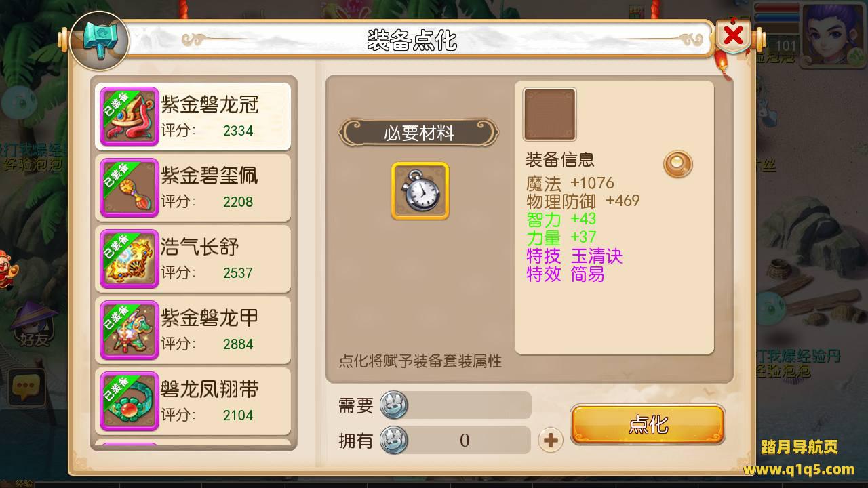Click the silver coin icon beside 需要
The image size is (868, 488).
coord(394,405)
